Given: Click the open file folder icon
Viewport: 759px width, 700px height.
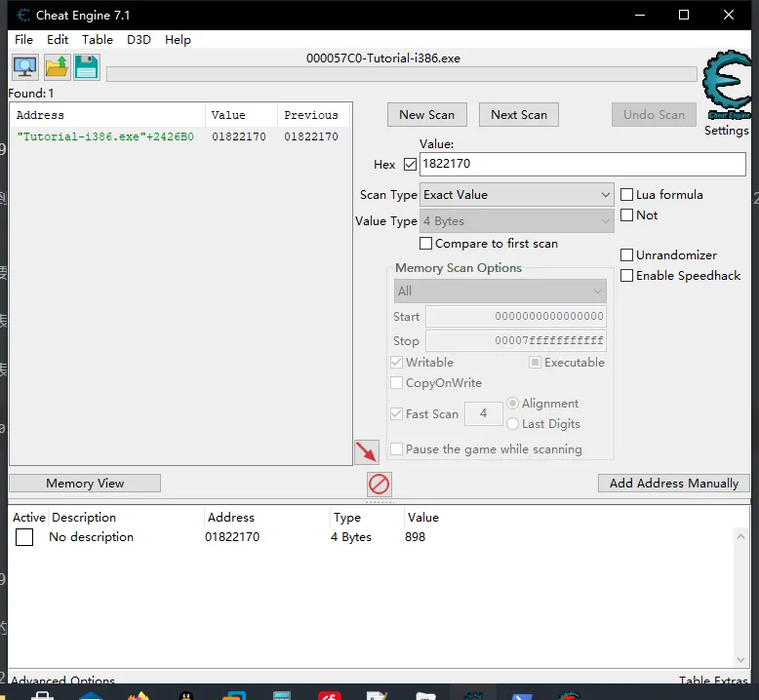Looking at the screenshot, I should (57, 67).
